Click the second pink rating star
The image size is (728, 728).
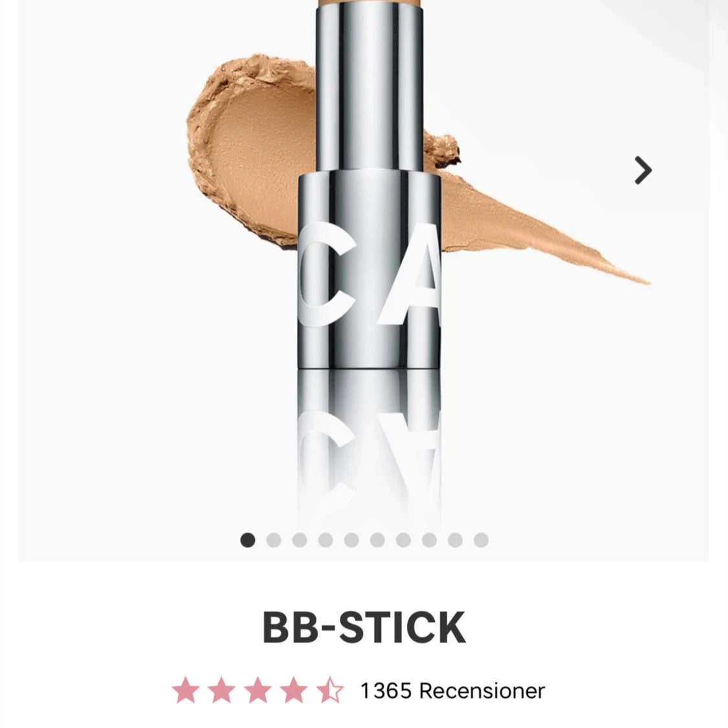click(x=221, y=689)
